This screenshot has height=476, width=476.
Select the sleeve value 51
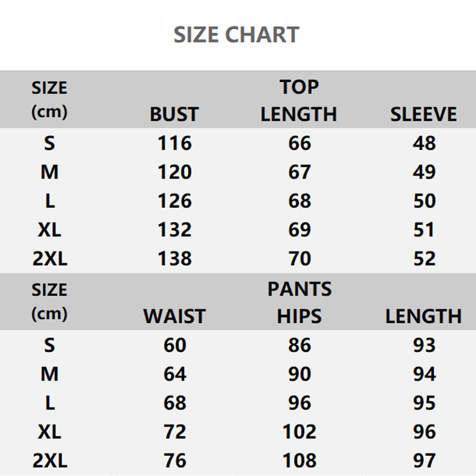pyautogui.click(x=424, y=230)
